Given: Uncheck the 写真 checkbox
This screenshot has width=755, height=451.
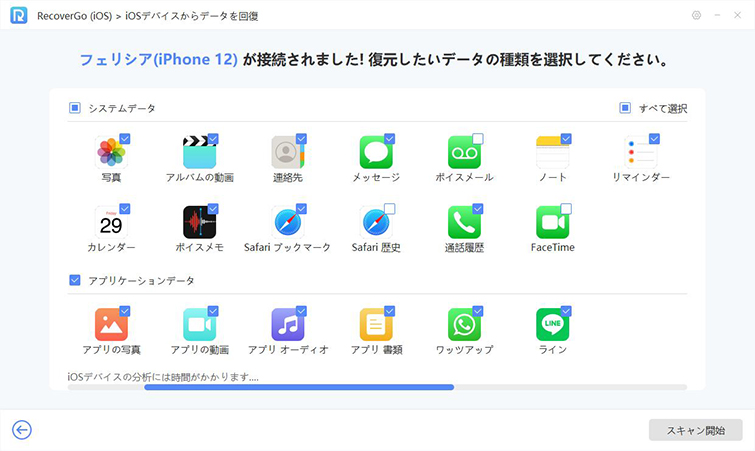Looking at the screenshot, I should [x=125, y=139].
